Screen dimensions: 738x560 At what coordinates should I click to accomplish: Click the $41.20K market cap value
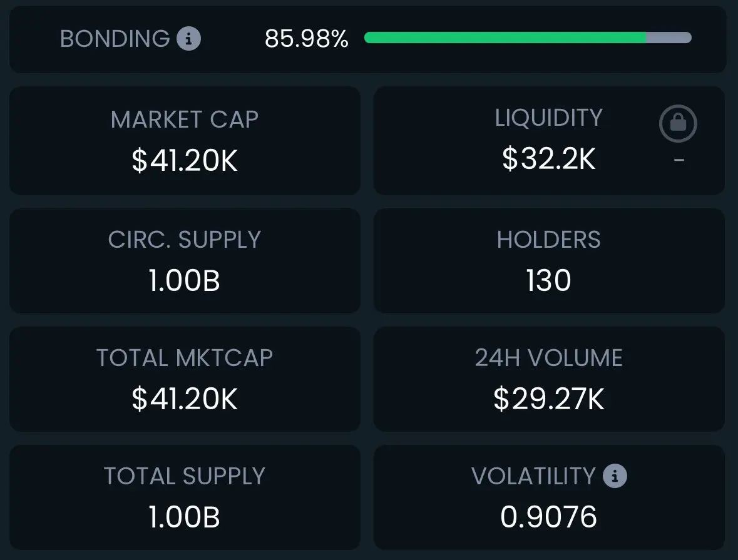pos(185,160)
